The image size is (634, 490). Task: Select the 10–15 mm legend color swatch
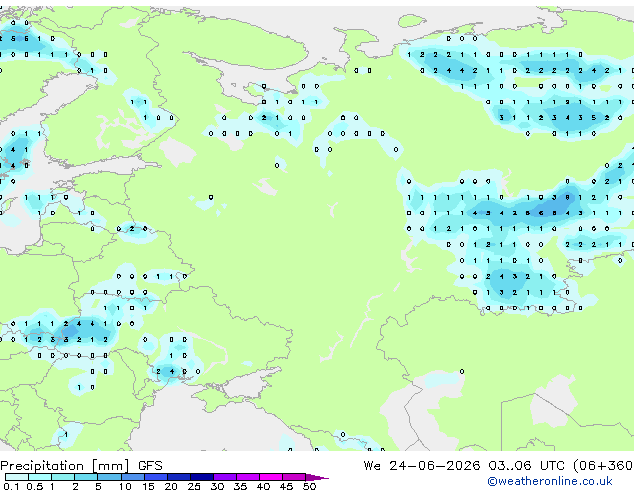pyautogui.click(x=133, y=477)
